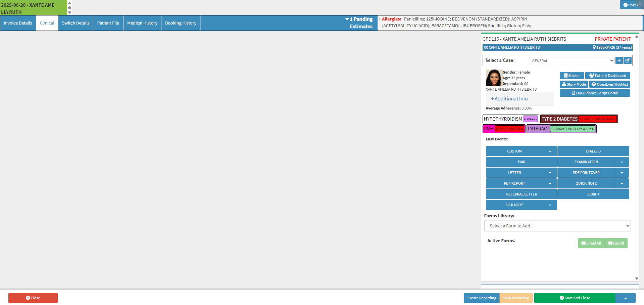644x305 pixels.
Task: Add a DIALYSIS event
Action: pyautogui.click(x=593, y=151)
